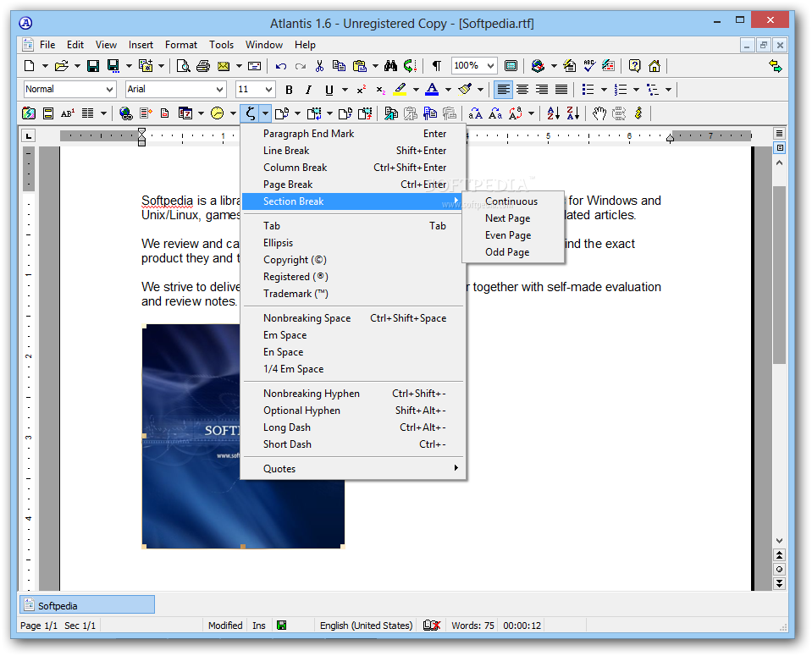Screen dimensions: 812x656
Task: Select Continuous section break
Action: coord(513,201)
